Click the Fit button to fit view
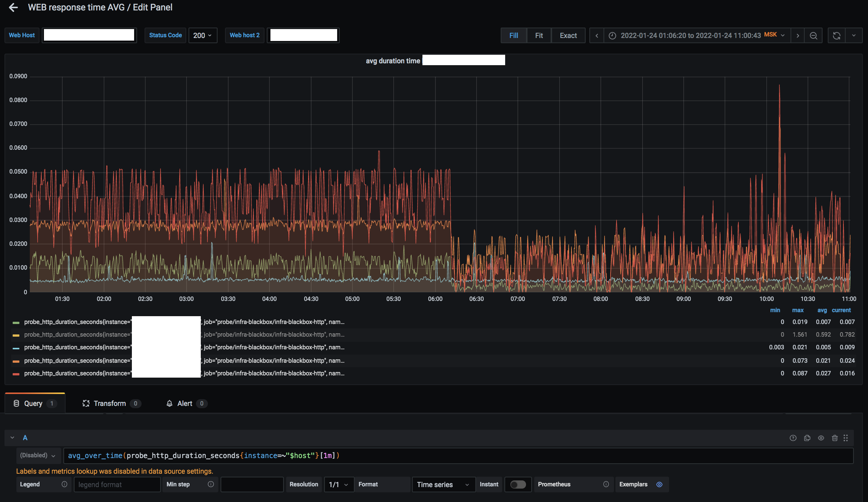 tap(539, 35)
